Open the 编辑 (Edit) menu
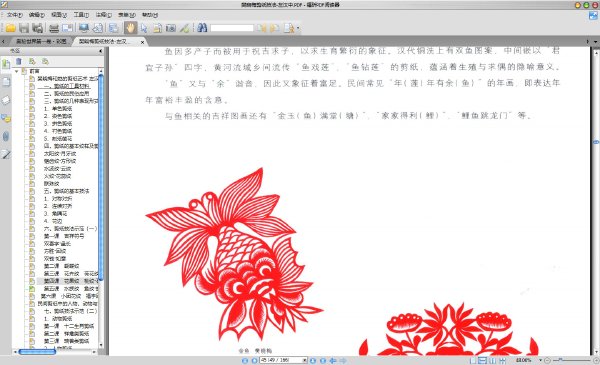 [37, 15]
